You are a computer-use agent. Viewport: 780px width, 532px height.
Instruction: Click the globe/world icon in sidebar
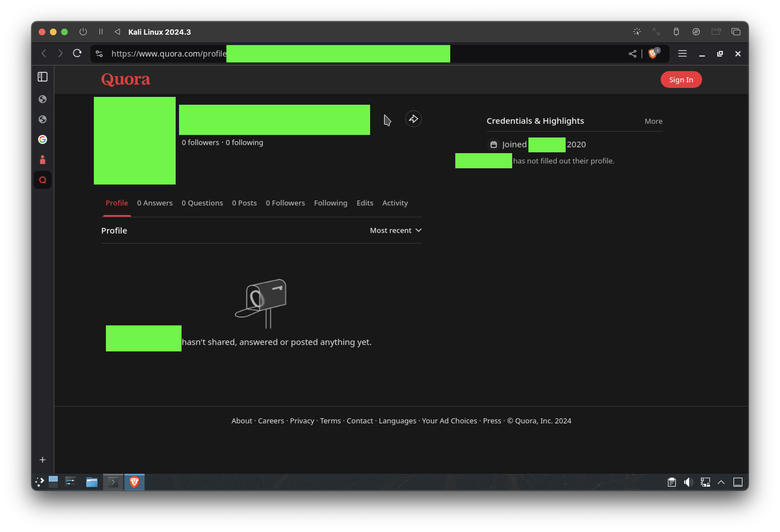tap(42, 99)
